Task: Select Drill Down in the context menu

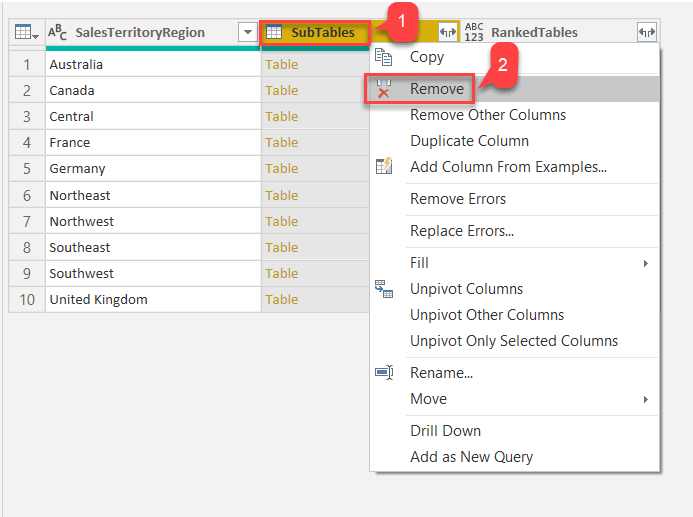Action: (x=445, y=431)
